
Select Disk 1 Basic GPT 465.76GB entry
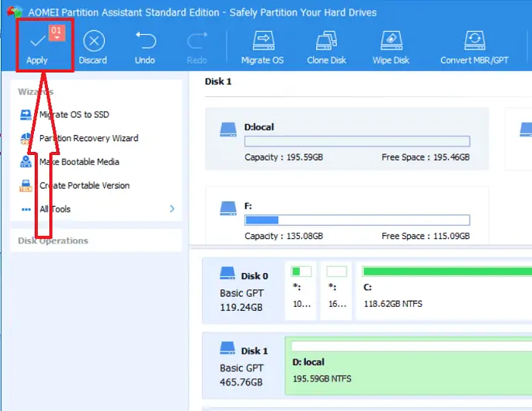[x=244, y=366]
